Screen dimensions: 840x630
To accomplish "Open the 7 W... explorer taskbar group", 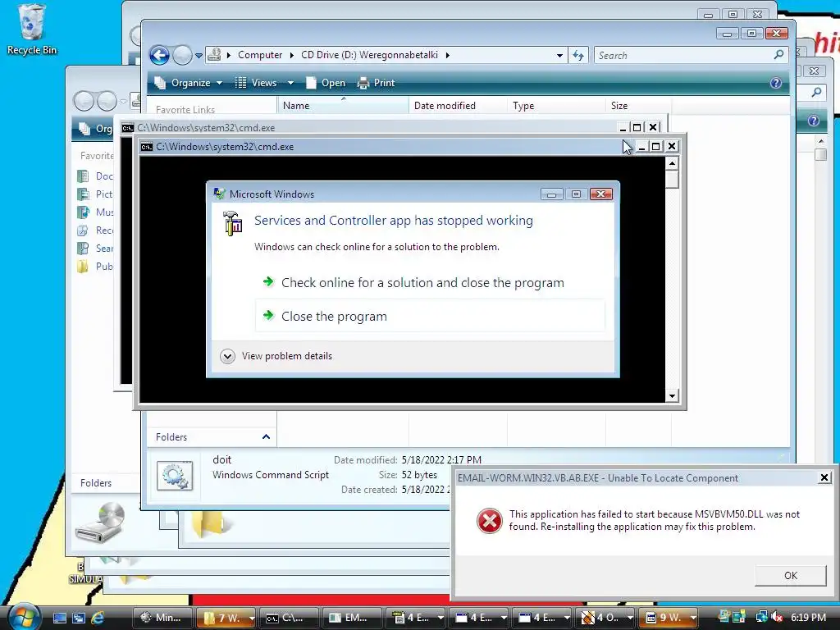I will click(x=226, y=618).
